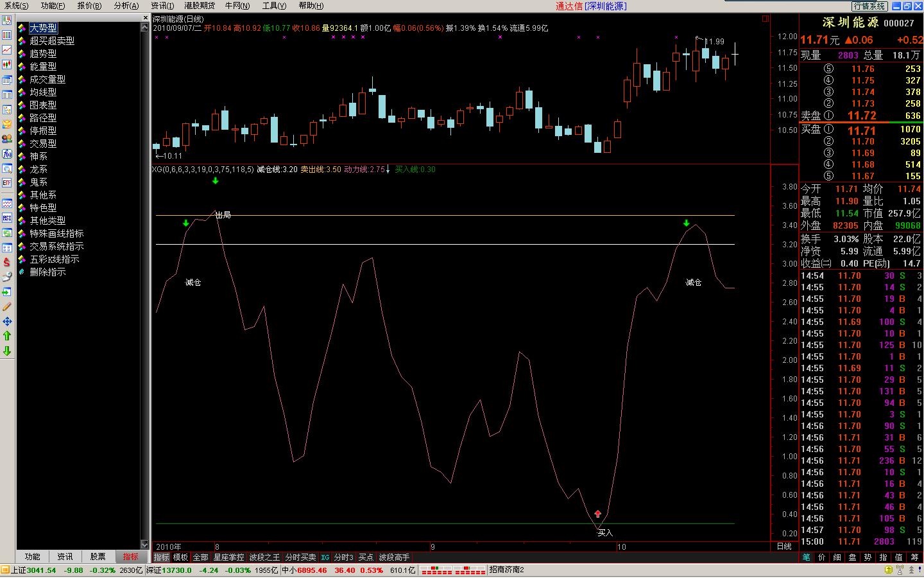Click the green arrow-into-box icon in left toolbar
The width and height of the screenshot is (924, 578).
7,292
